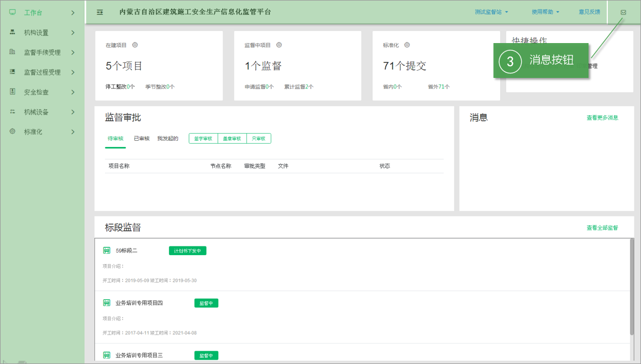Expand the 安全检查 menu chevron
This screenshot has height=364, width=641.
[x=73, y=92]
